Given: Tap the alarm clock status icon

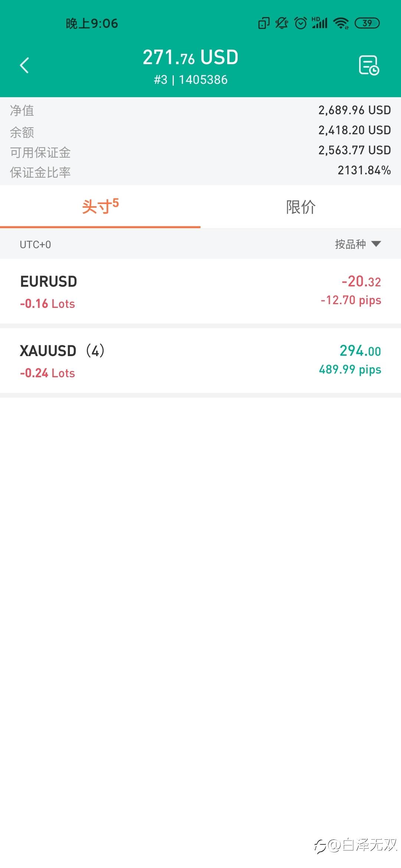Looking at the screenshot, I should [300, 23].
